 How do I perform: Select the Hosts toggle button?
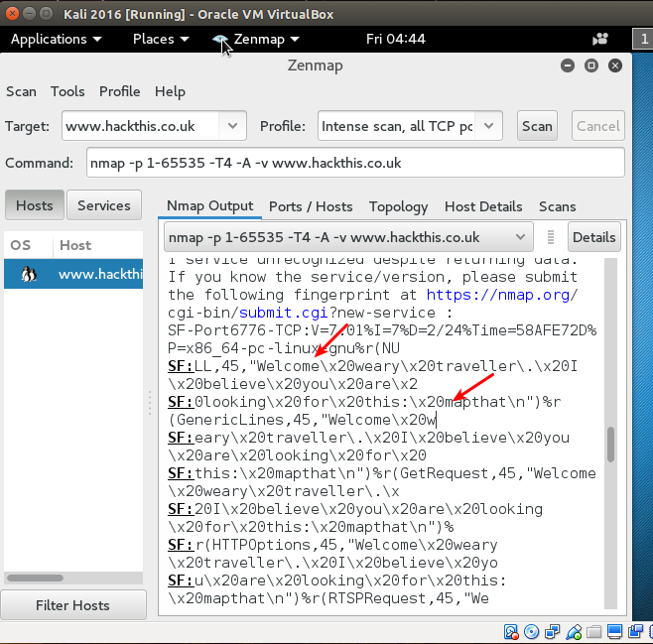click(35, 205)
